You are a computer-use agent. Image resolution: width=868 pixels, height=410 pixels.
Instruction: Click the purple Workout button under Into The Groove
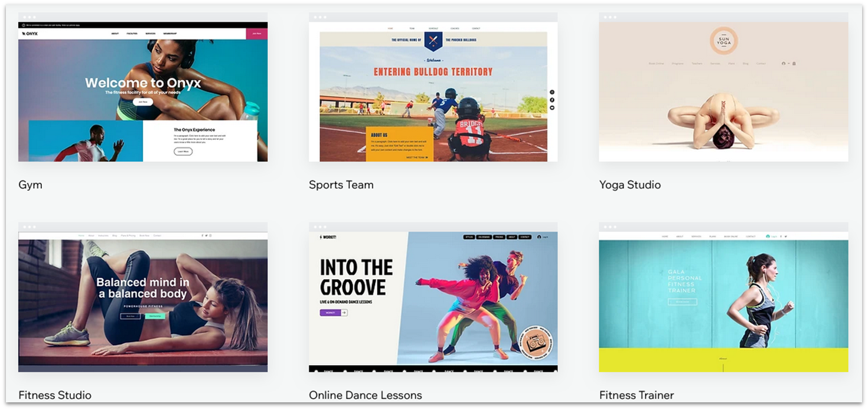331,313
